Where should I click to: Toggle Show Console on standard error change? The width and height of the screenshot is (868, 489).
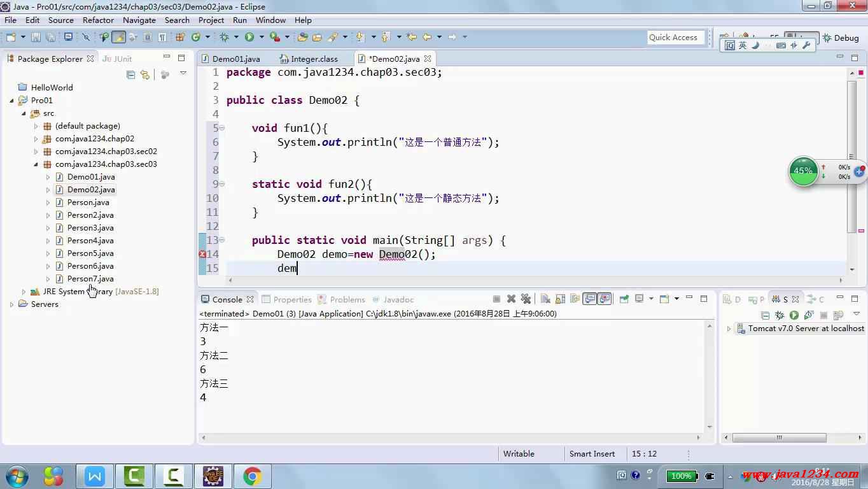[x=605, y=299]
